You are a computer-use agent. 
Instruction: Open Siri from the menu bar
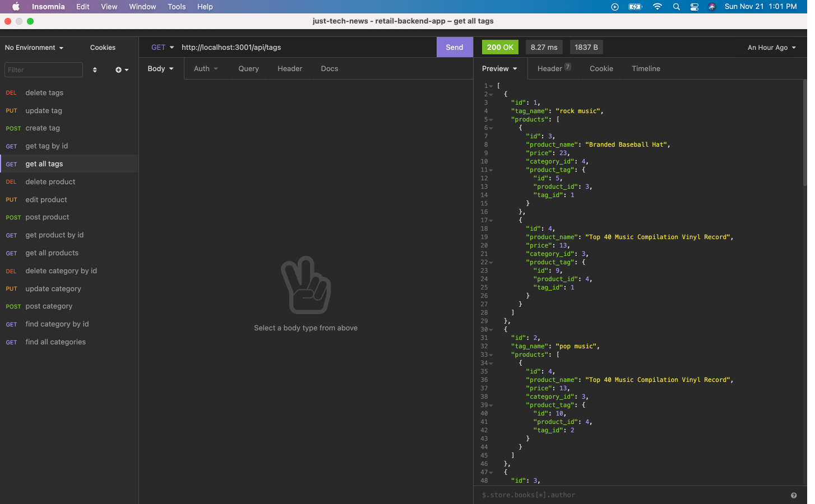pos(712,7)
